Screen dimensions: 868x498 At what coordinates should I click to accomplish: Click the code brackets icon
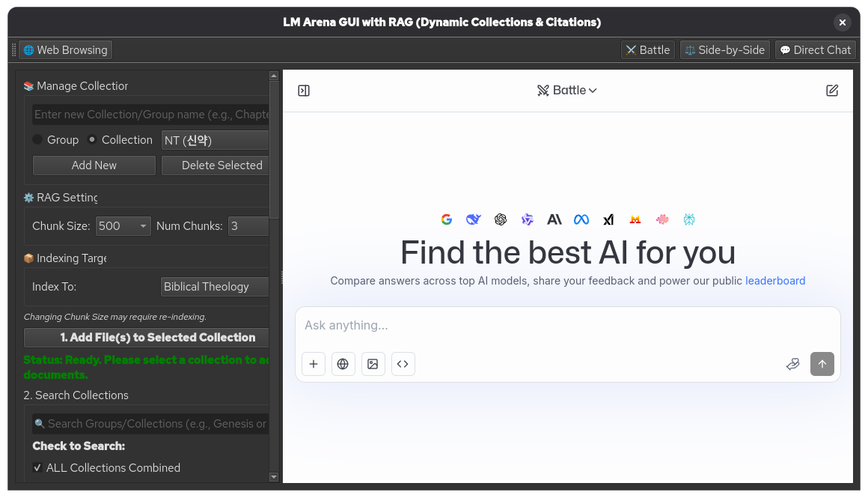(403, 364)
